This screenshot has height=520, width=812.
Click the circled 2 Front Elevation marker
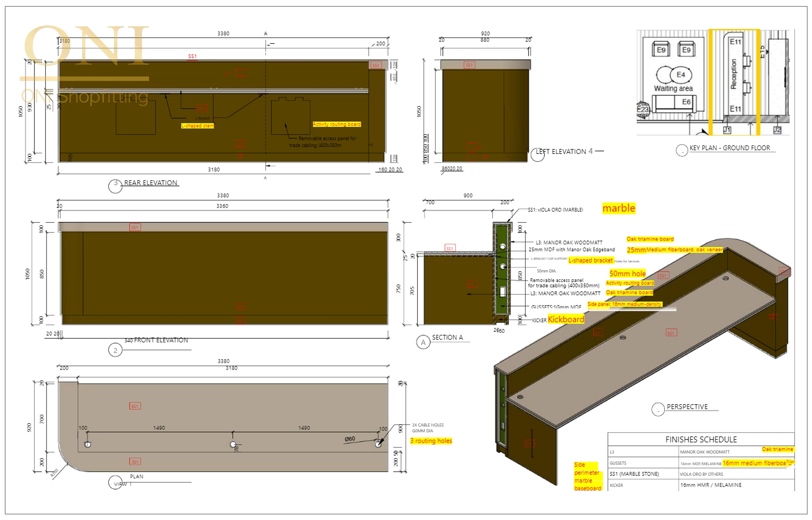click(115, 350)
